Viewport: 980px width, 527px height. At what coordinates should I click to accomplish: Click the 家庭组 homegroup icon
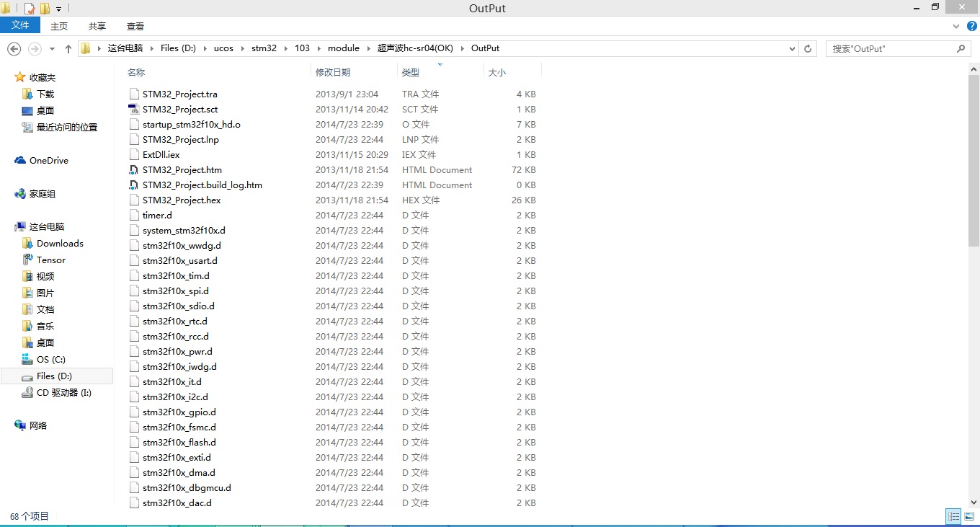click(x=20, y=193)
